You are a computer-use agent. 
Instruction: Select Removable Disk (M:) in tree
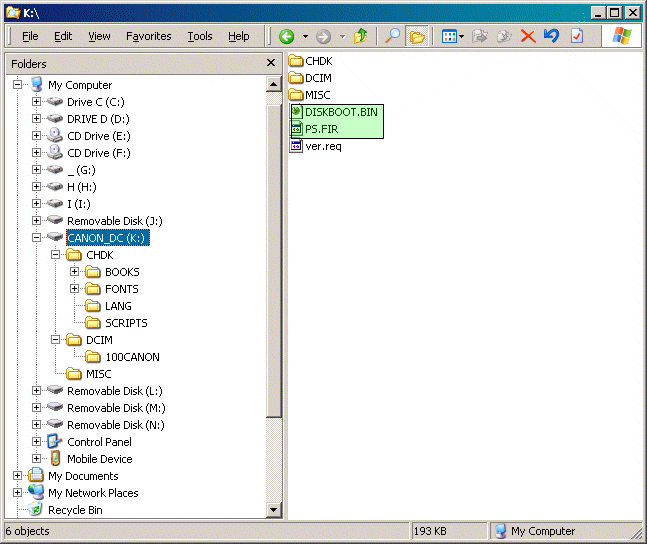[116, 408]
